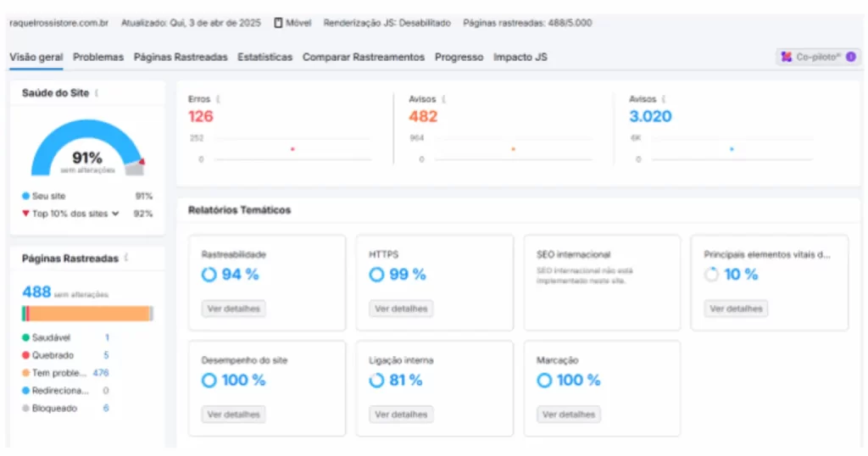Click the blue Redirecionado legend dot
The image size is (868, 456).
click(25, 391)
